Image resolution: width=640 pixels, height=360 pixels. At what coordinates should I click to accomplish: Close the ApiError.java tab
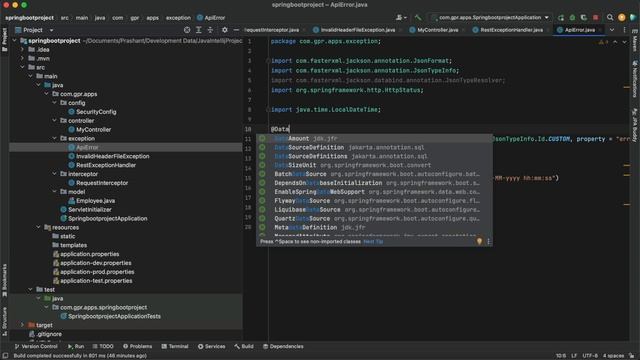[600, 30]
